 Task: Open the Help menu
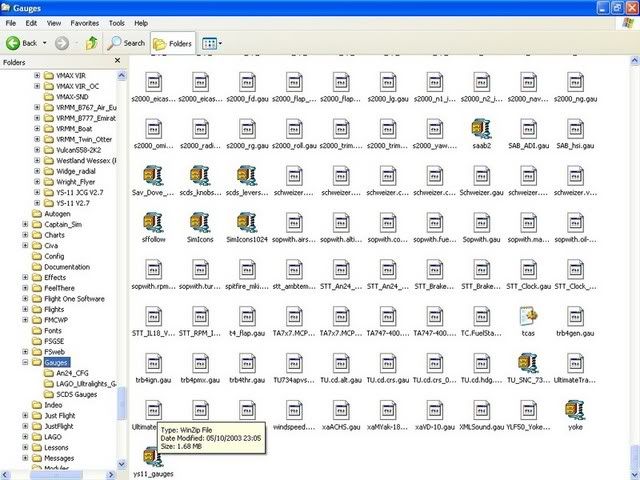(x=141, y=23)
